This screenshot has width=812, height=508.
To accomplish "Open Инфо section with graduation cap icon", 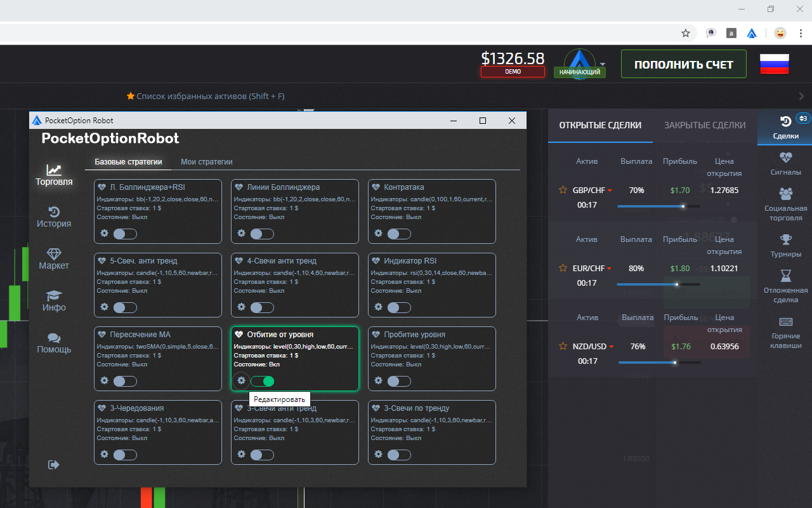I will coord(54,301).
